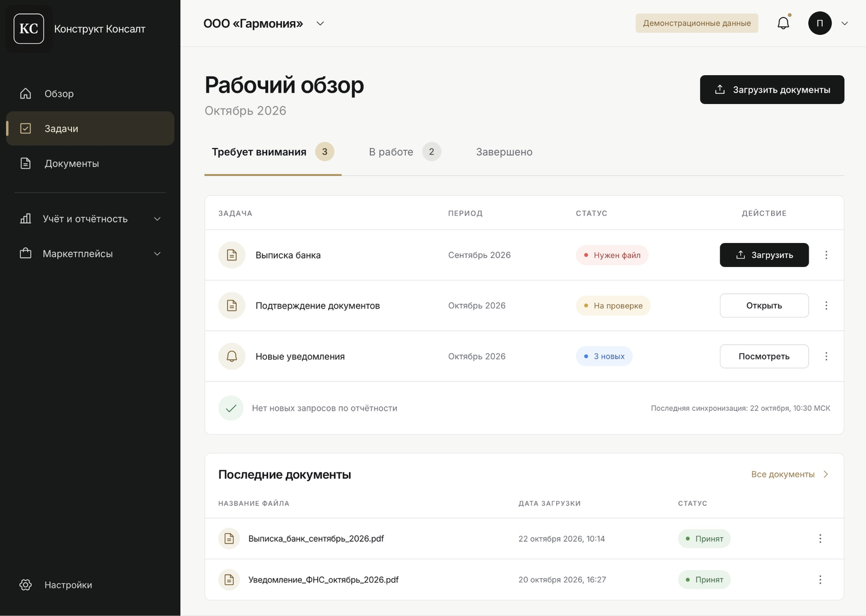Click the document icon beside Подтверждение документов
Viewport: 866px width, 616px height.
[232, 306]
